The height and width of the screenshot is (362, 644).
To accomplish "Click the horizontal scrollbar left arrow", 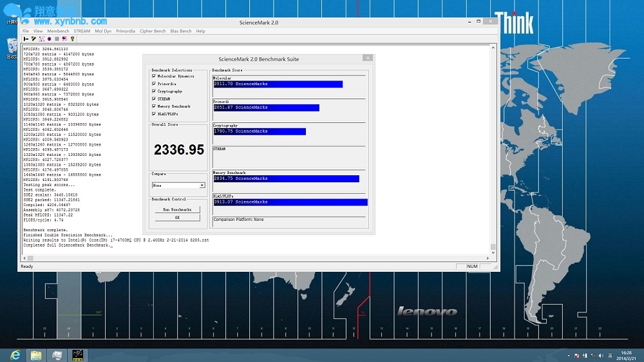I will [24, 258].
